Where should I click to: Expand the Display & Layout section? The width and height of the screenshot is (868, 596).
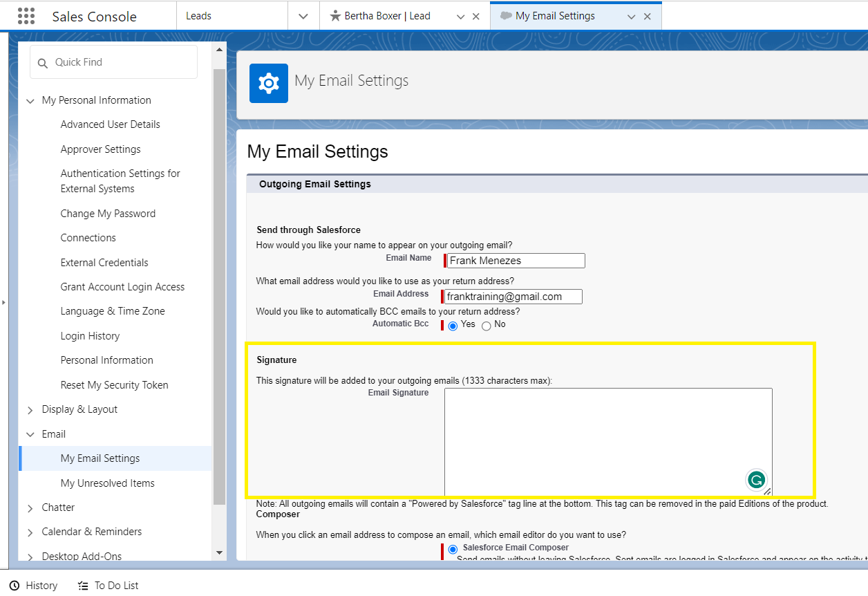click(x=30, y=410)
